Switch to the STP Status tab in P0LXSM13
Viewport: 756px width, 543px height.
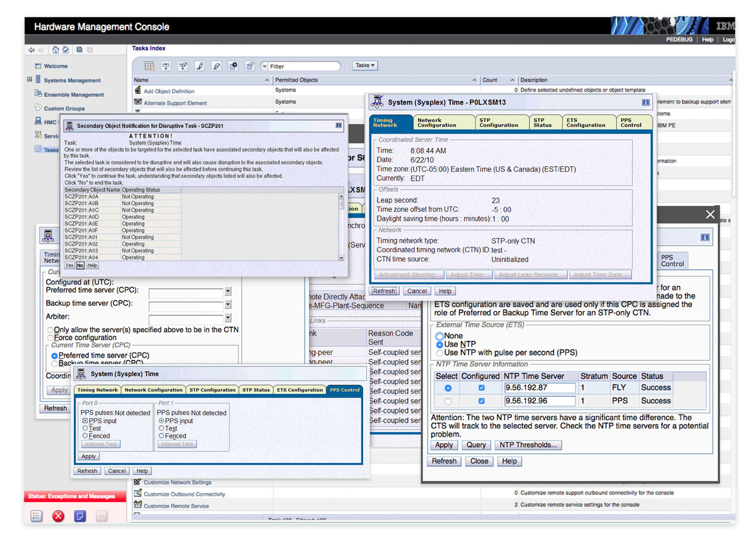(x=542, y=123)
